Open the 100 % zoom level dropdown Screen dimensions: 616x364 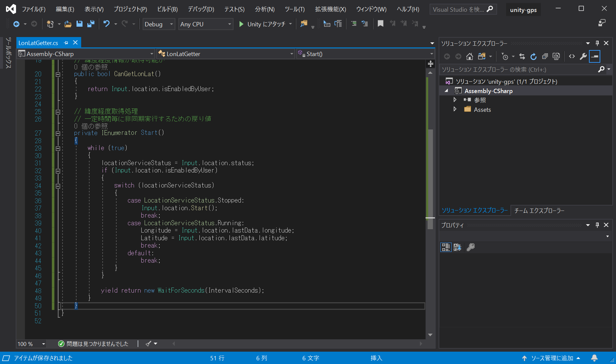(32, 344)
